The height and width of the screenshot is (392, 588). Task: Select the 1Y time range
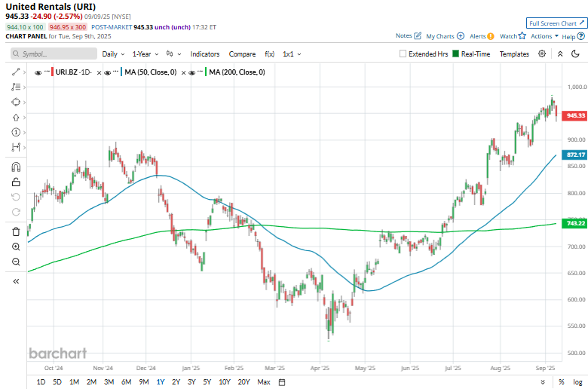point(161,382)
